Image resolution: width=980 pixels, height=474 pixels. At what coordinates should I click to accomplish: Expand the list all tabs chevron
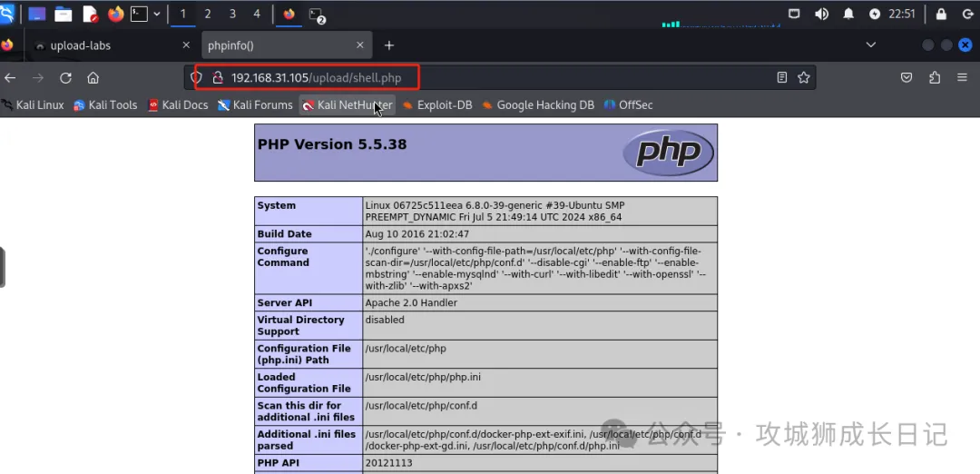pos(871,45)
